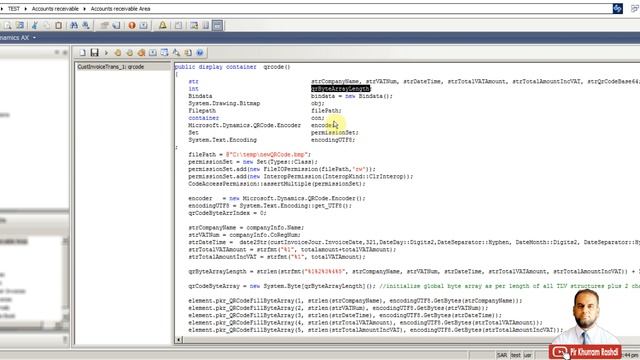Click the print preview magnifier icon in the top toolbar
640x360 pixels.
coord(8,25)
